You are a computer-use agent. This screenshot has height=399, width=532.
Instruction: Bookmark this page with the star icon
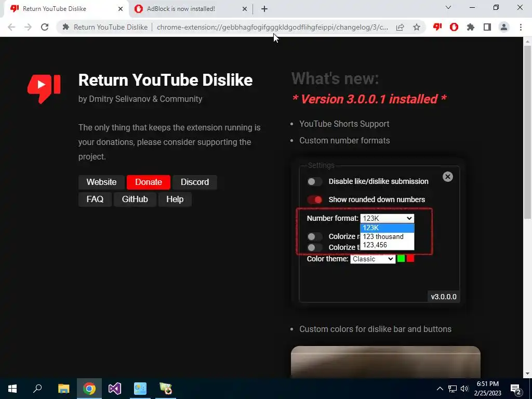pyautogui.click(x=417, y=27)
